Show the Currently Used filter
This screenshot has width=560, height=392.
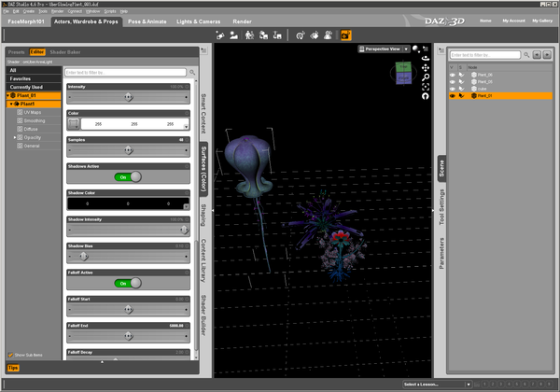pyautogui.click(x=34, y=87)
